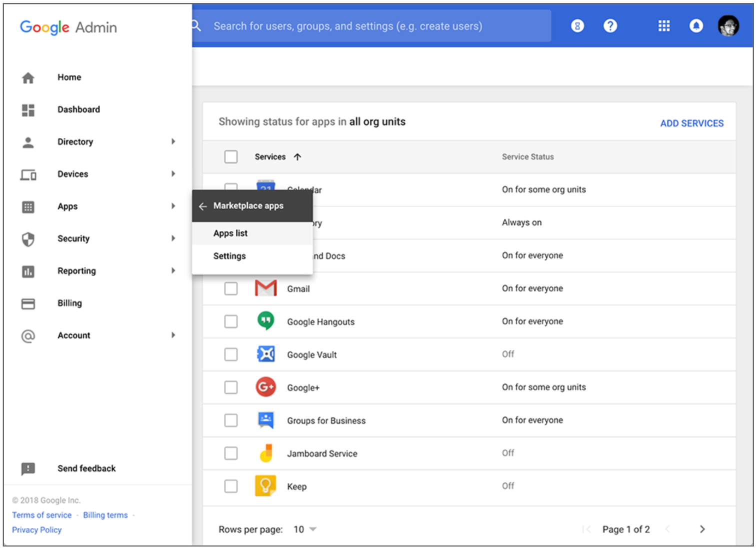The height and width of the screenshot is (549, 756).
Task: Click the Keep lightbulb icon
Action: [x=265, y=485]
